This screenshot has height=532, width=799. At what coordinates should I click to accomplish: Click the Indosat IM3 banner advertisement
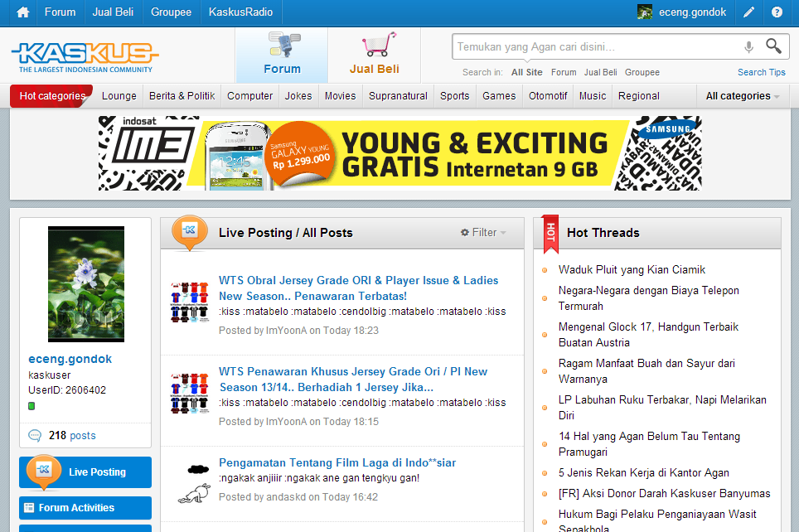[399, 153]
